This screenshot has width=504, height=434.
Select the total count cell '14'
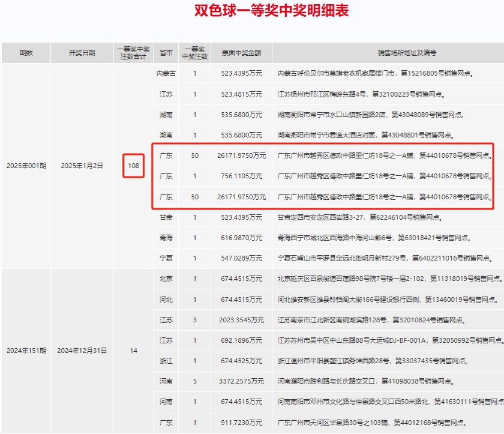[x=133, y=351]
